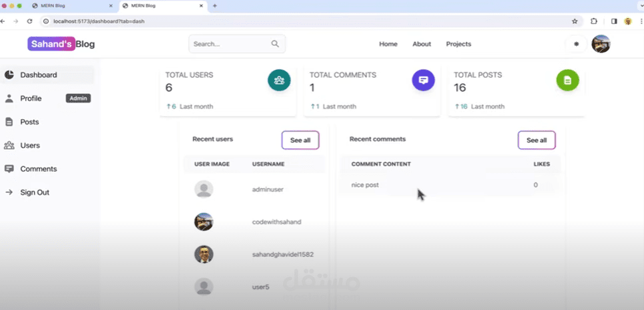Click the sahandghavidel1582 profile picture
The height and width of the screenshot is (310, 644).
(x=204, y=254)
